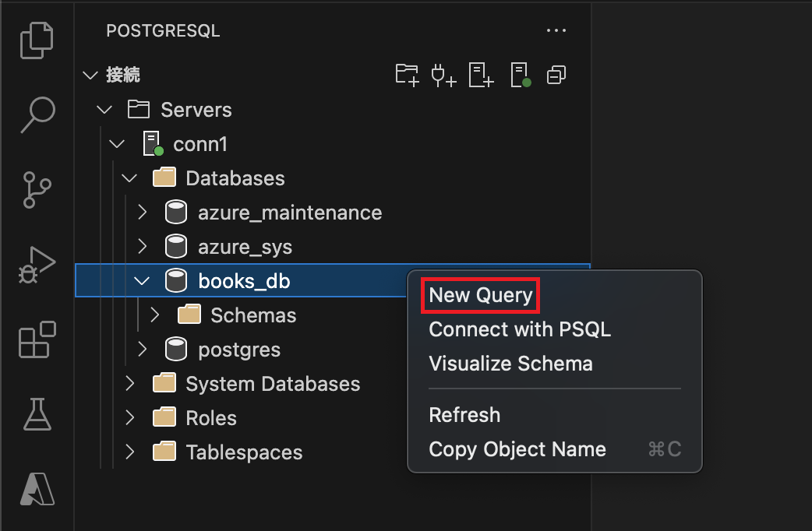The image size is (812, 531).
Task: Choose Copy Object Name
Action: pyautogui.click(x=517, y=449)
